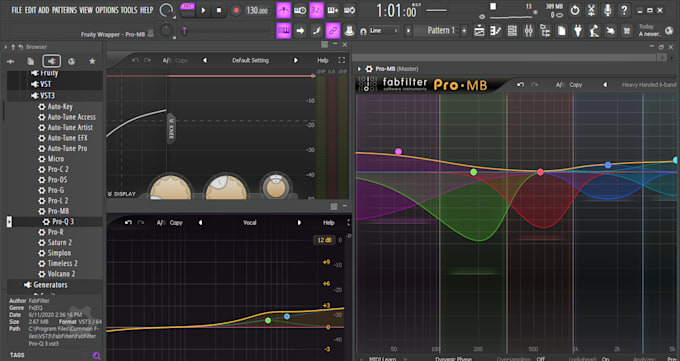Open the Piano roll icon
The width and height of the screenshot is (680, 361).
(496, 31)
